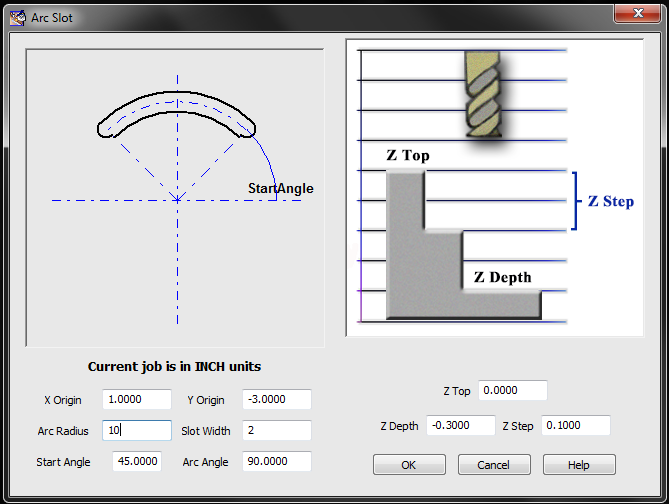The height and width of the screenshot is (504, 669).
Task: Click the Z Step input field
Action: tap(576, 425)
